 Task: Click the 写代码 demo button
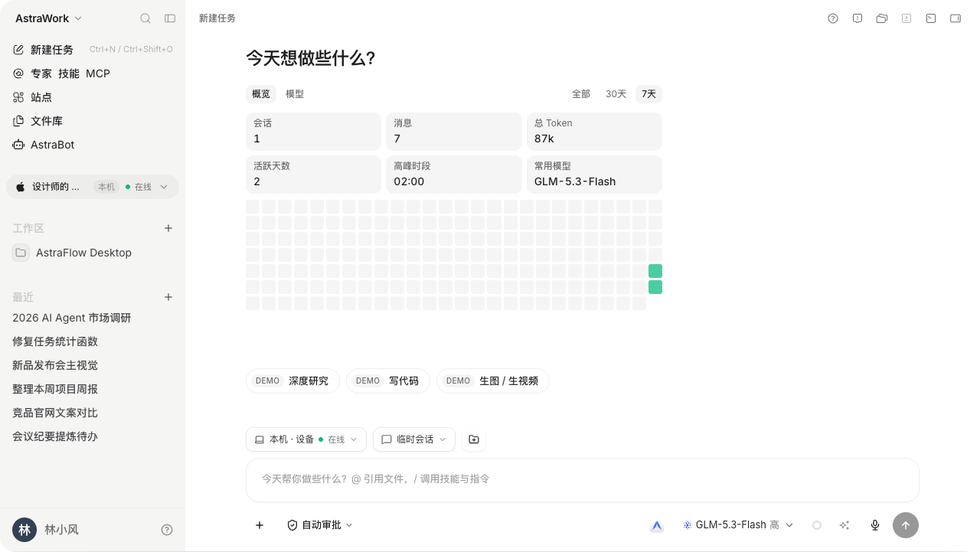(x=388, y=381)
